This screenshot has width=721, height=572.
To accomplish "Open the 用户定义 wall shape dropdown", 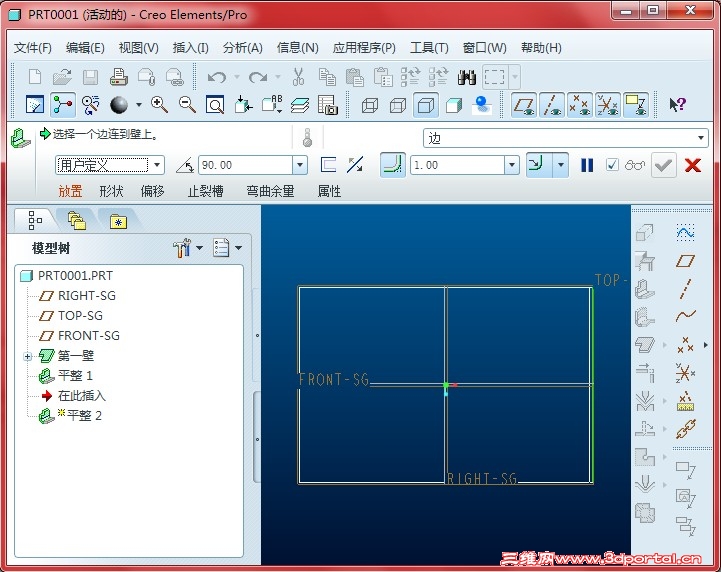I will point(157,165).
